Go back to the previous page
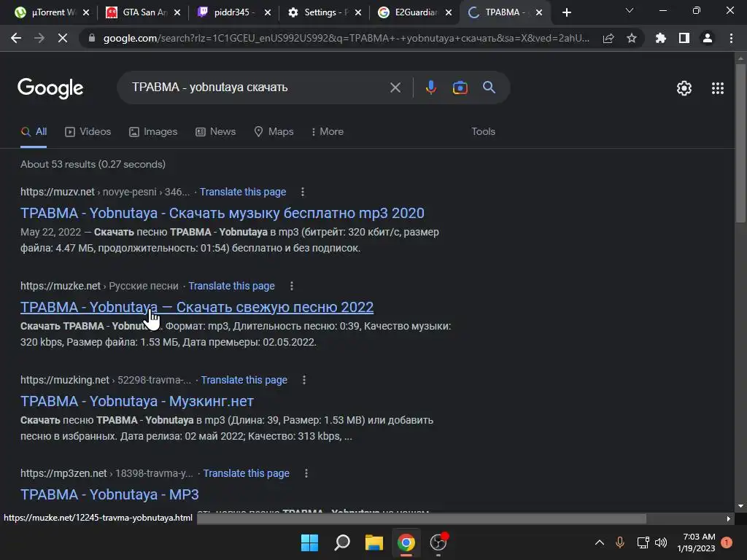This screenshot has width=747, height=560. (16, 38)
